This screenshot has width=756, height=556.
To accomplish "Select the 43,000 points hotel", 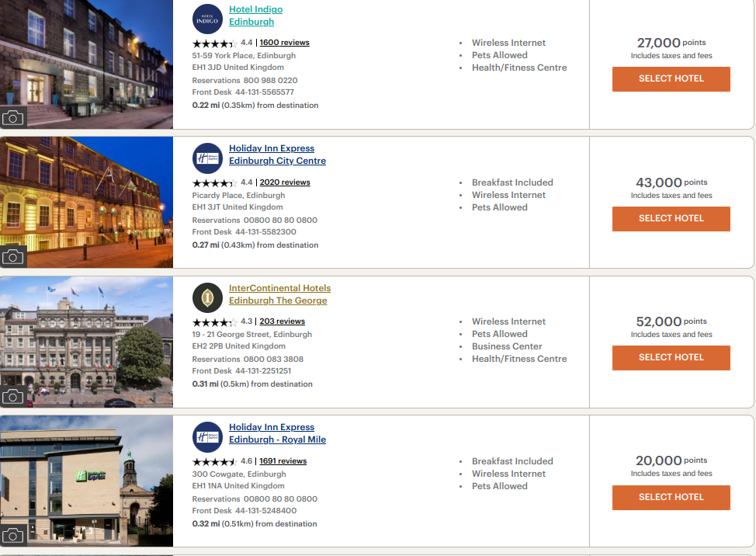I will [x=671, y=218].
